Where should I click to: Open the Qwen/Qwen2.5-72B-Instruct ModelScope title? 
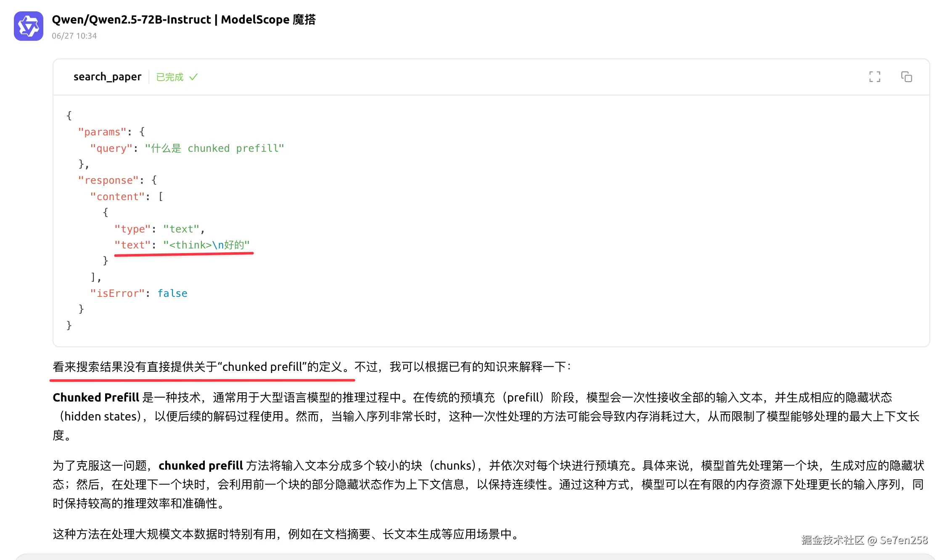184,19
